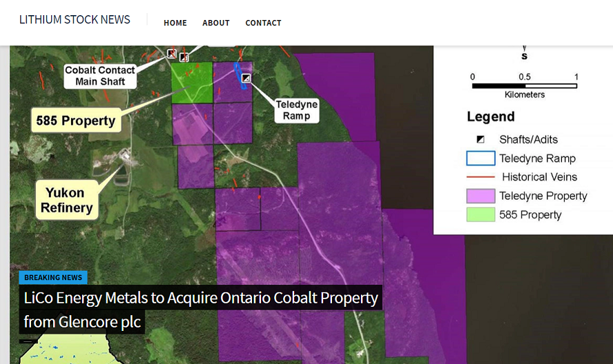Go to the HOME menu item
This screenshot has width=613, height=364.
coord(175,23)
